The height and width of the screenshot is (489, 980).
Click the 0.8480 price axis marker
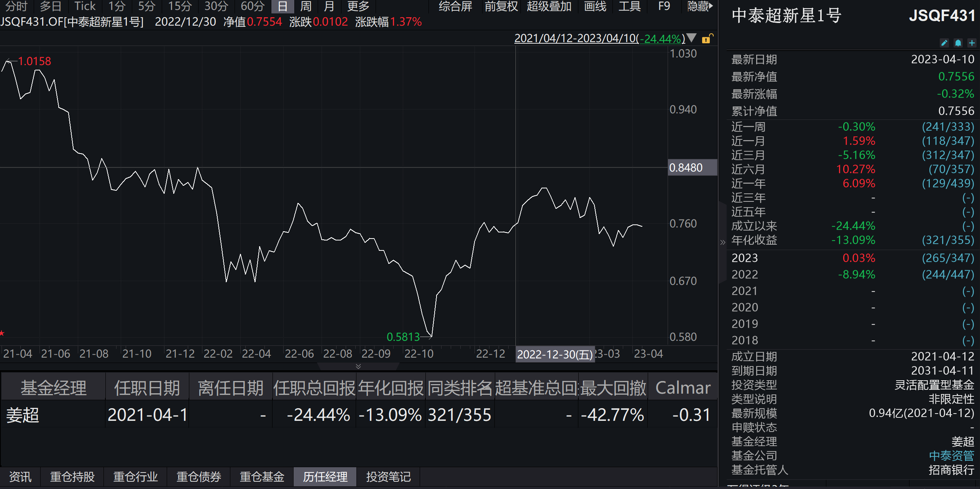point(692,168)
